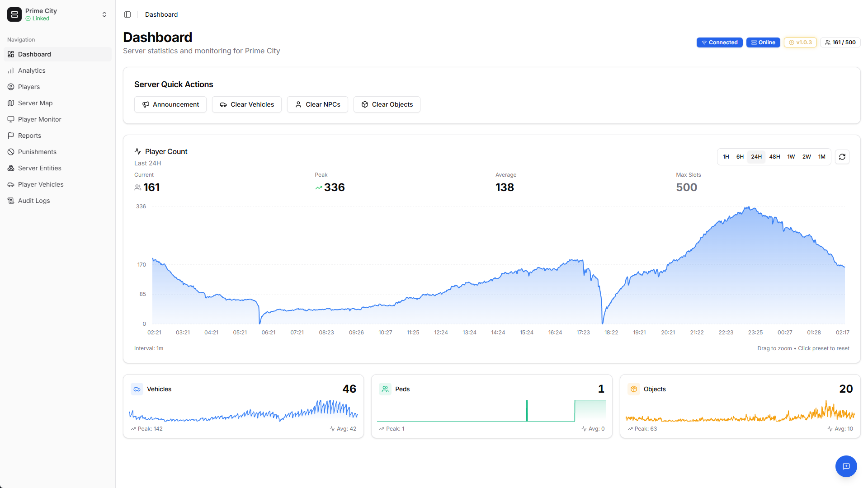The image size is (868, 488).
Task: Click the Server Entities key icon in sidebar
Action: 11,168
